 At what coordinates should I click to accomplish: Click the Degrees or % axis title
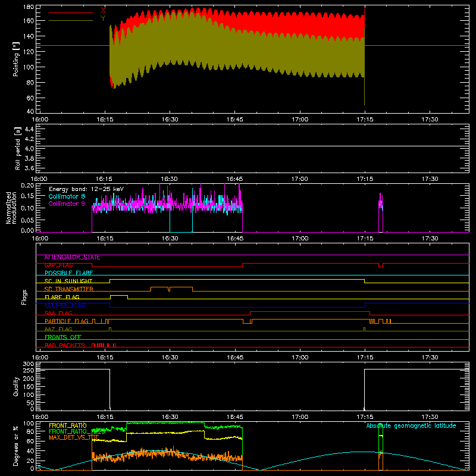click(16, 446)
